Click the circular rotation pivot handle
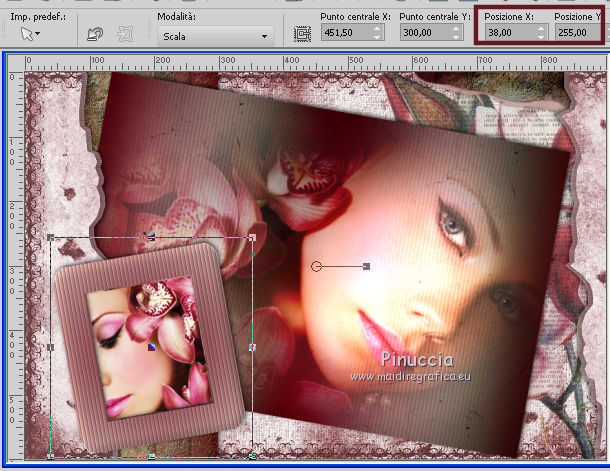 pyautogui.click(x=316, y=266)
